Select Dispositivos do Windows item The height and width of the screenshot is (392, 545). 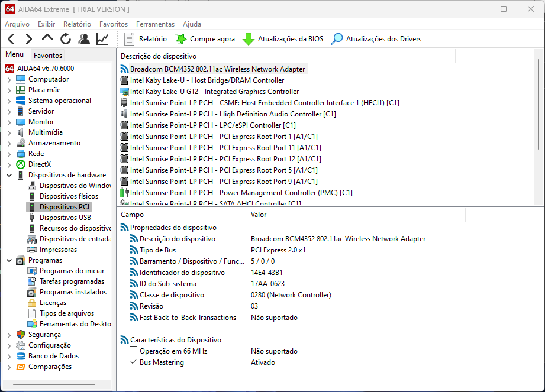pyautogui.click(x=69, y=186)
